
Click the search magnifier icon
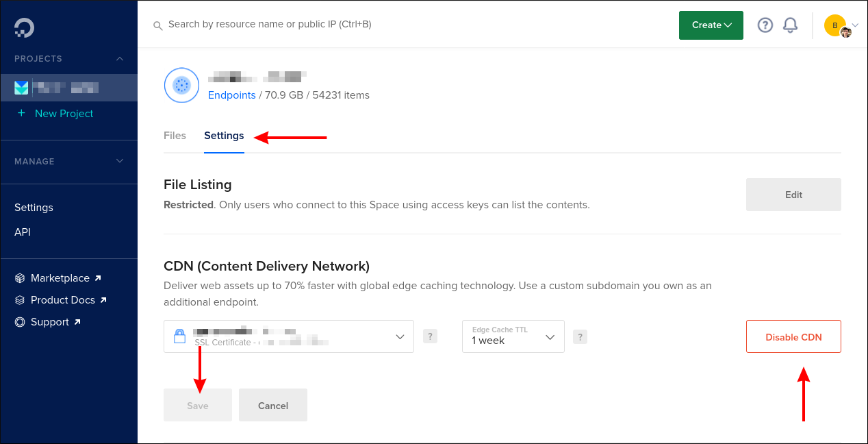coord(157,25)
